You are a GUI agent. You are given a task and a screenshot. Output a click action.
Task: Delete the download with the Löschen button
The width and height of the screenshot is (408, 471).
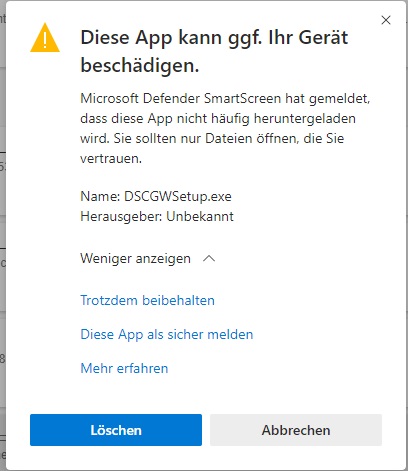click(x=116, y=430)
